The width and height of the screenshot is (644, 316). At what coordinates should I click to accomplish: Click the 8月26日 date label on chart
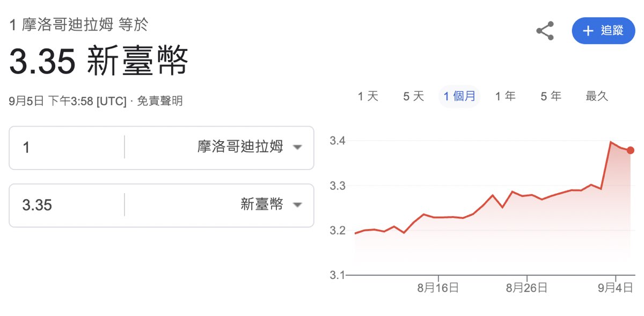pos(526,288)
